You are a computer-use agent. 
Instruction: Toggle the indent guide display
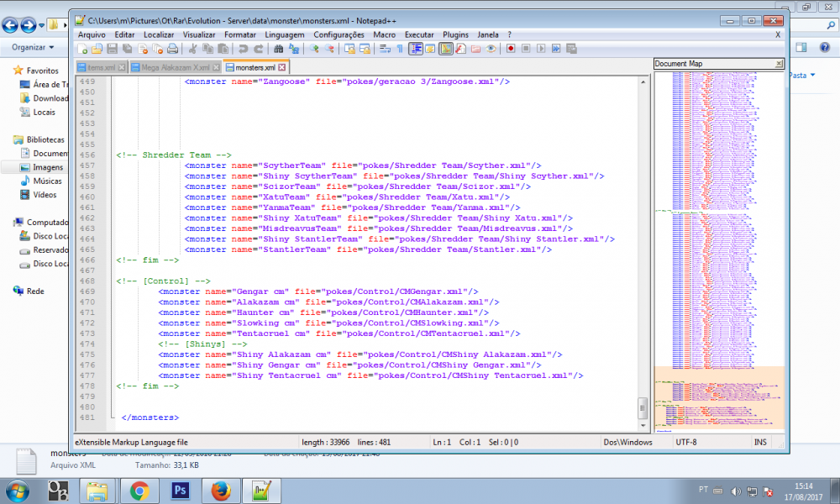(x=416, y=49)
